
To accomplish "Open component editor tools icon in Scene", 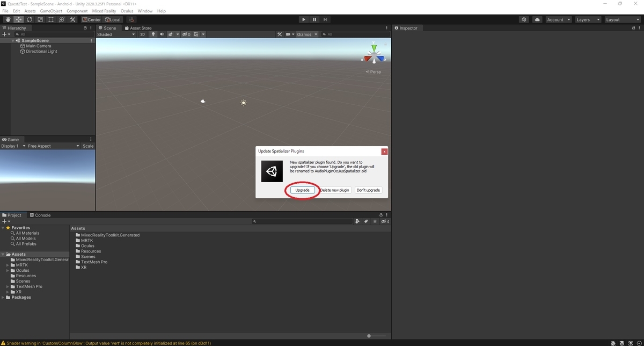I will 280,34.
